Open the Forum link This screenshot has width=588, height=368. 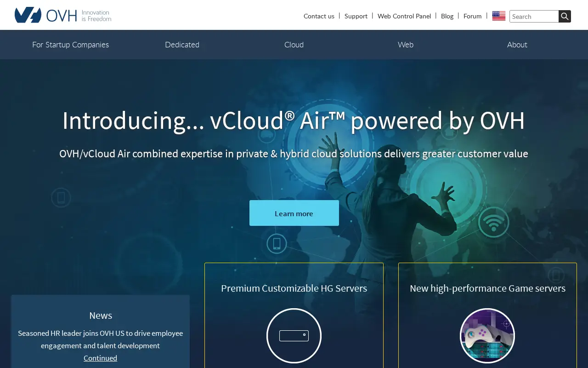[472, 16]
